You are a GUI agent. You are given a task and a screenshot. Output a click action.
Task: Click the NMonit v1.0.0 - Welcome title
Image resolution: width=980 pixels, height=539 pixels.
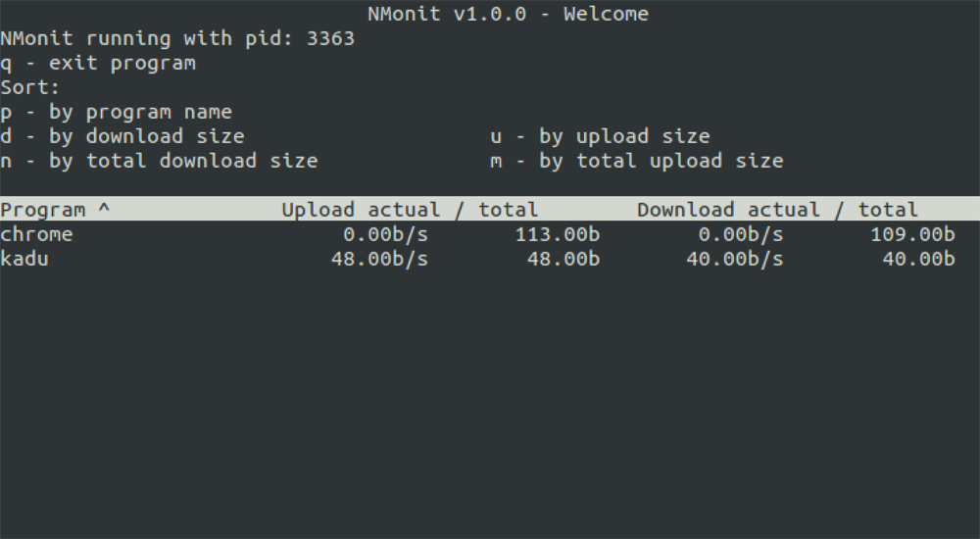(x=508, y=14)
